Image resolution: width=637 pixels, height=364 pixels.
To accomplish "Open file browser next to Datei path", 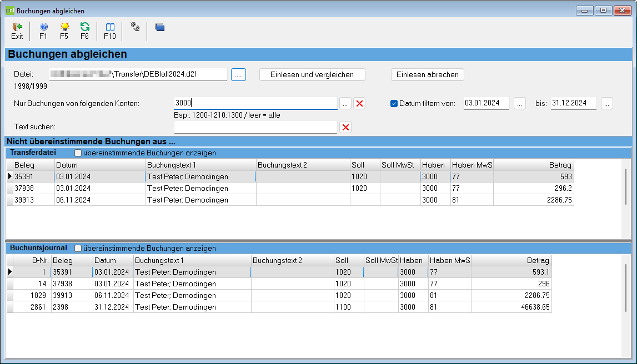I will [238, 75].
